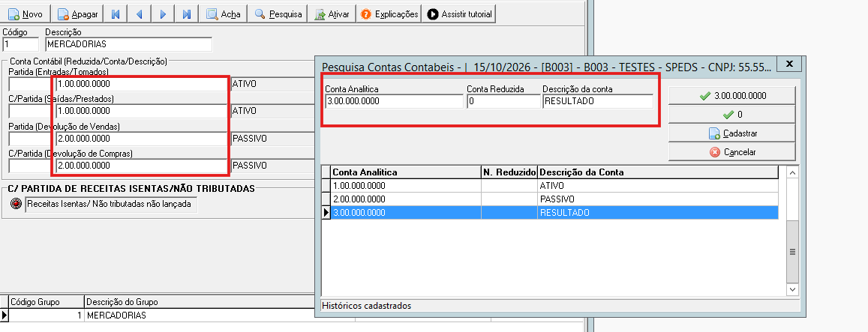Image resolution: width=868 pixels, height=332 pixels.
Task: Click reduced code box for Entradas/Tomados
Action: (x=31, y=84)
